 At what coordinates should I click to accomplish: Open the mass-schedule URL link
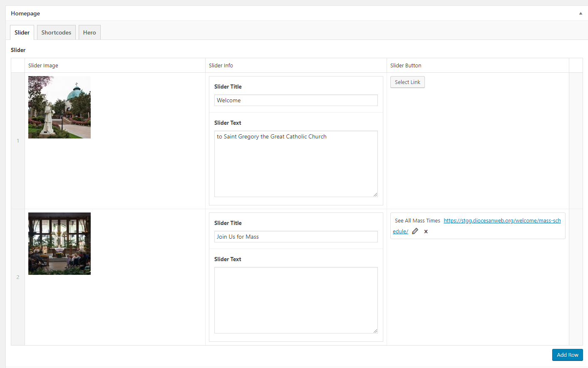[502, 221]
